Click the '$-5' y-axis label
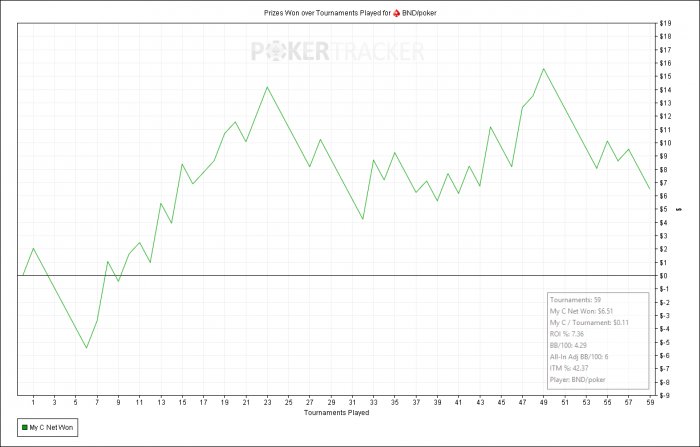This screenshot has height=447, width=700. coord(664,342)
